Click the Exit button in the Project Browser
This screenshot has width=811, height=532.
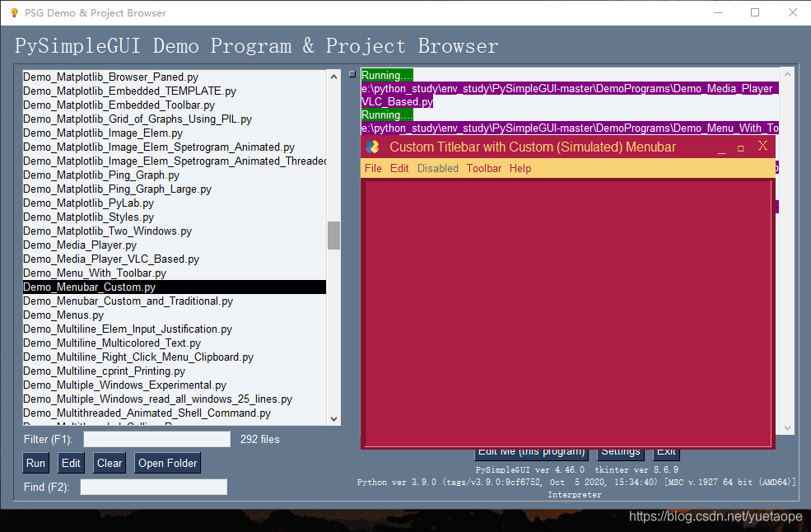tap(666, 454)
